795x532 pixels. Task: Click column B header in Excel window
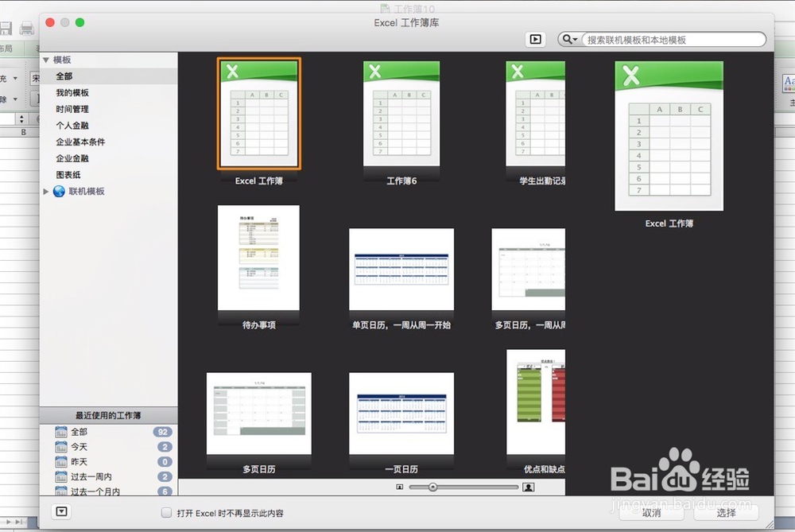click(23, 132)
